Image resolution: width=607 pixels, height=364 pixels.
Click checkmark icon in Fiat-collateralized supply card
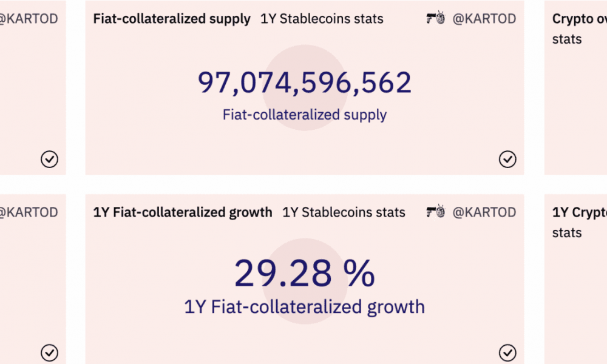coord(507,159)
